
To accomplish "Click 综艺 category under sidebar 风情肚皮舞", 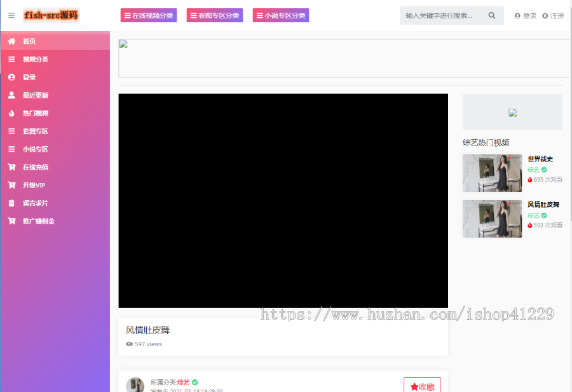I will [533, 215].
